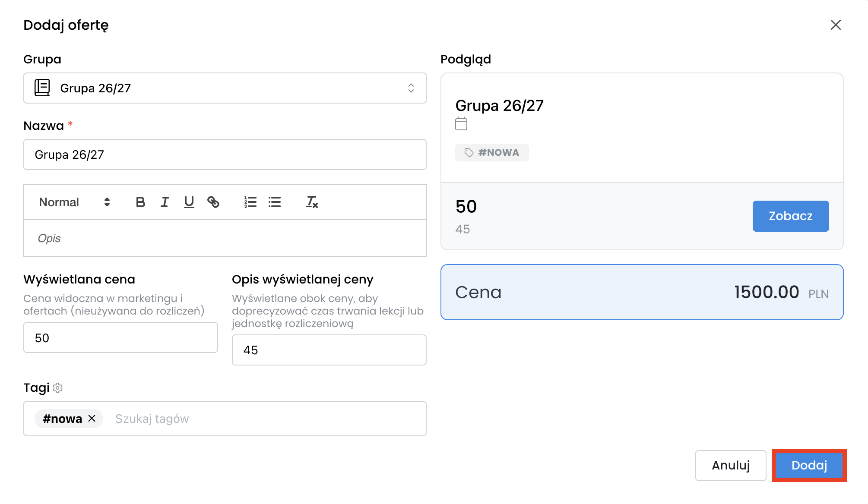Focus the Nazwa input field

point(225,154)
